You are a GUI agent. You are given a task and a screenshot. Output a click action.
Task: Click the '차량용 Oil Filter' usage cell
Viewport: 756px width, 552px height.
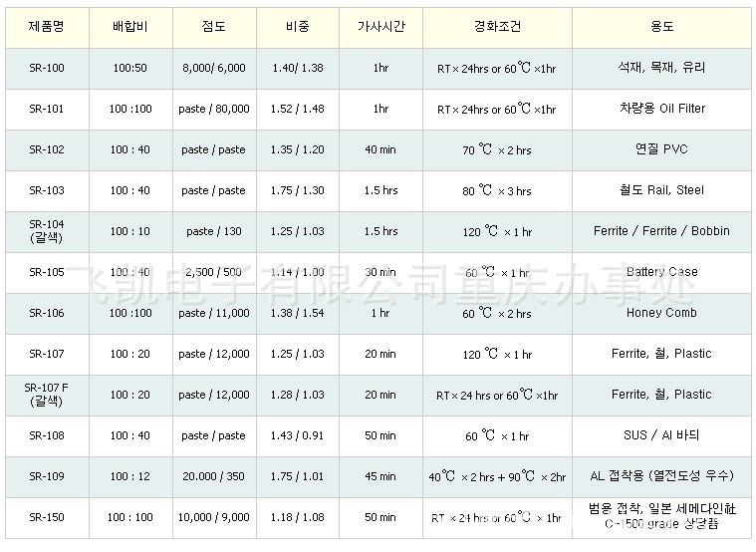pos(662,109)
